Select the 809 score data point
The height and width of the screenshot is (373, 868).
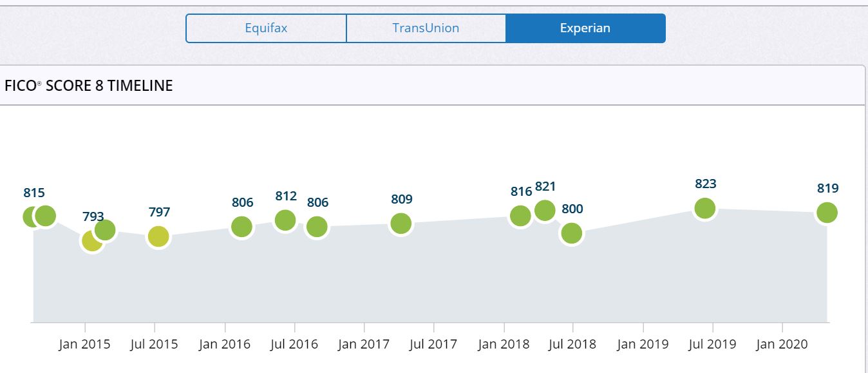tap(401, 224)
